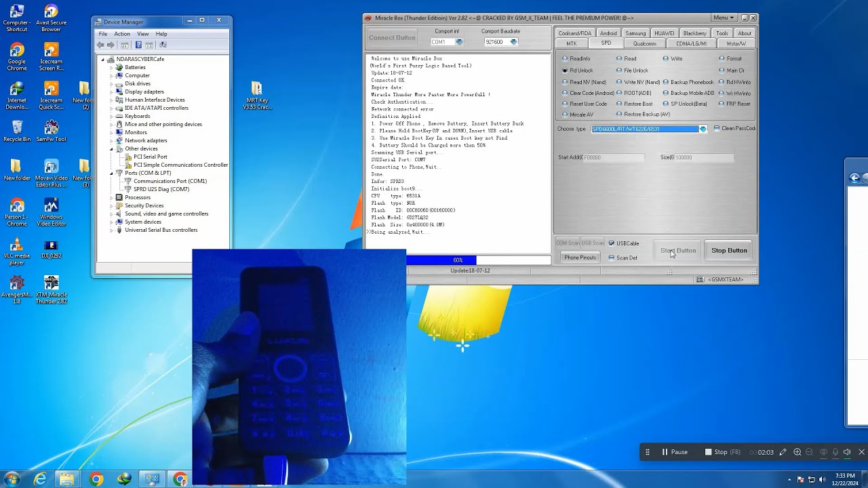The height and width of the screenshot is (488, 868).
Task: Toggle the Scan Def checkbox
Action: [623, 258]
